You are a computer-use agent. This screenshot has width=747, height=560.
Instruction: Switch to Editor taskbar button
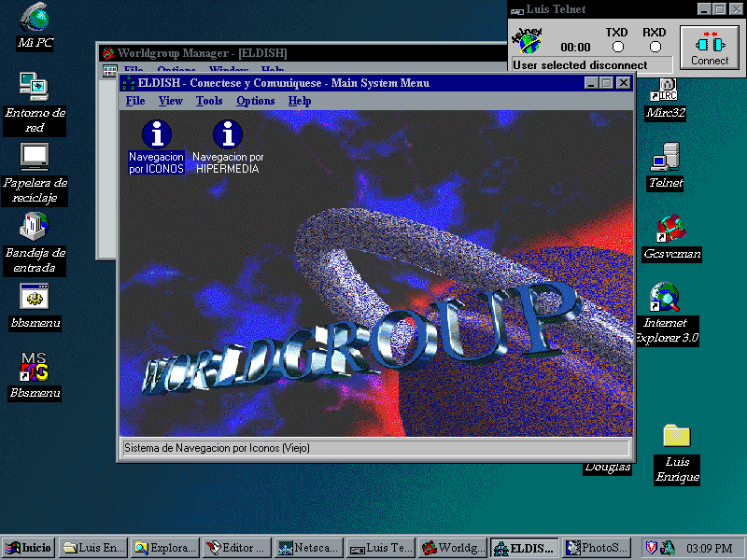pyautogui.click(x=237, y=548)
